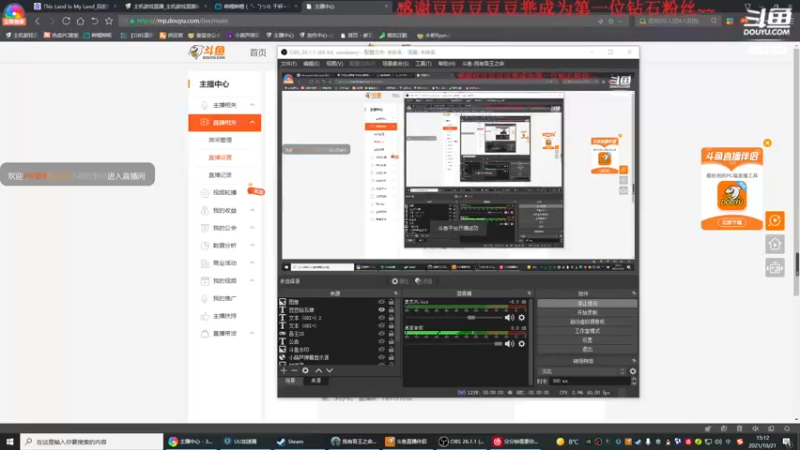Expand the 商业活动 sidebar section

[252, 263]
